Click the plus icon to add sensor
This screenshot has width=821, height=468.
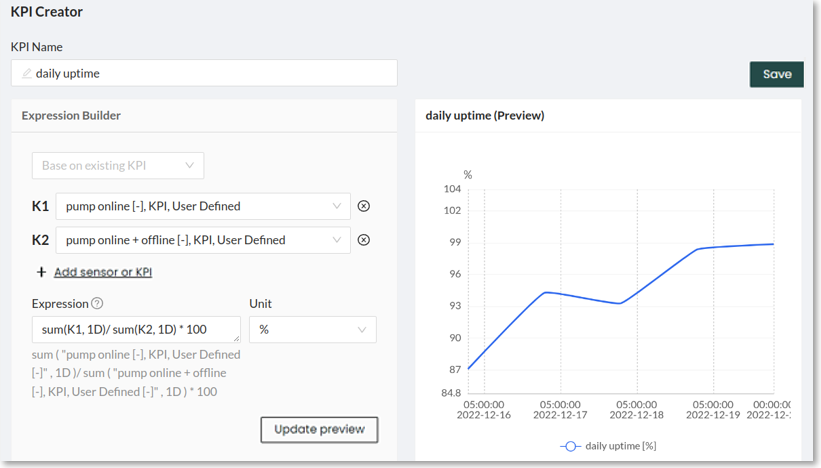tap(41, 272)
